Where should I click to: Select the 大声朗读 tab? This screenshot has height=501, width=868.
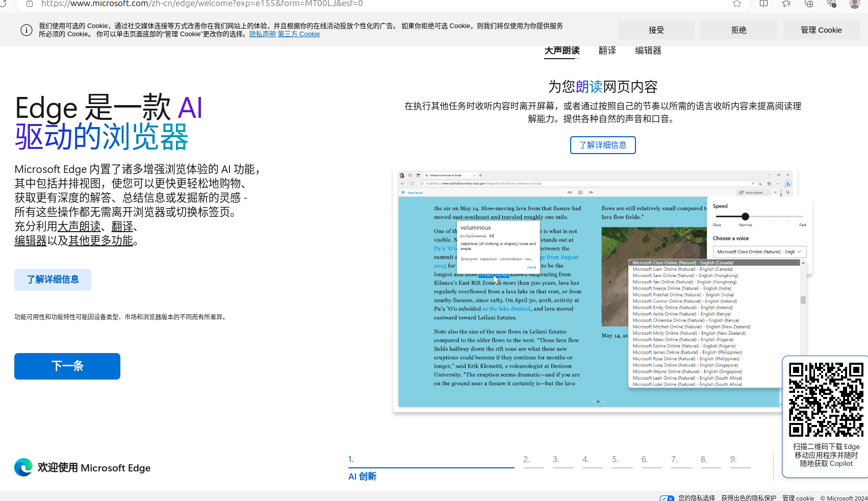(562, 51)
